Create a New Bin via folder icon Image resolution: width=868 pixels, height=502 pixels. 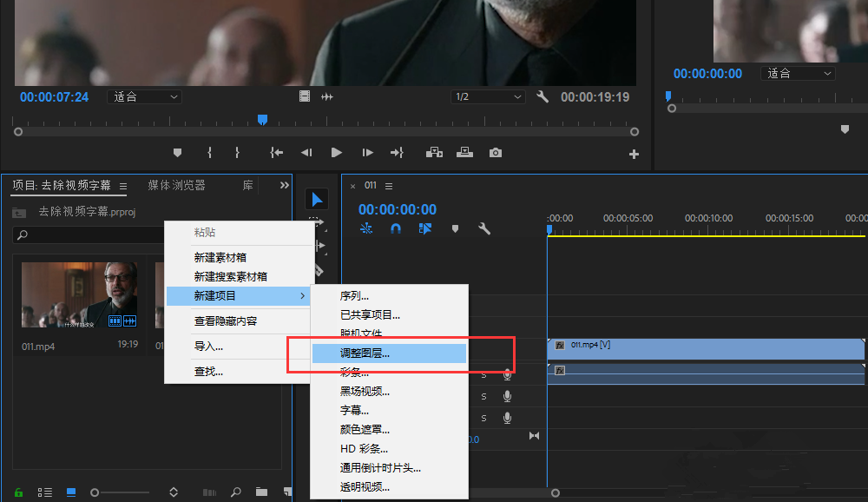[x=262, y=491]
